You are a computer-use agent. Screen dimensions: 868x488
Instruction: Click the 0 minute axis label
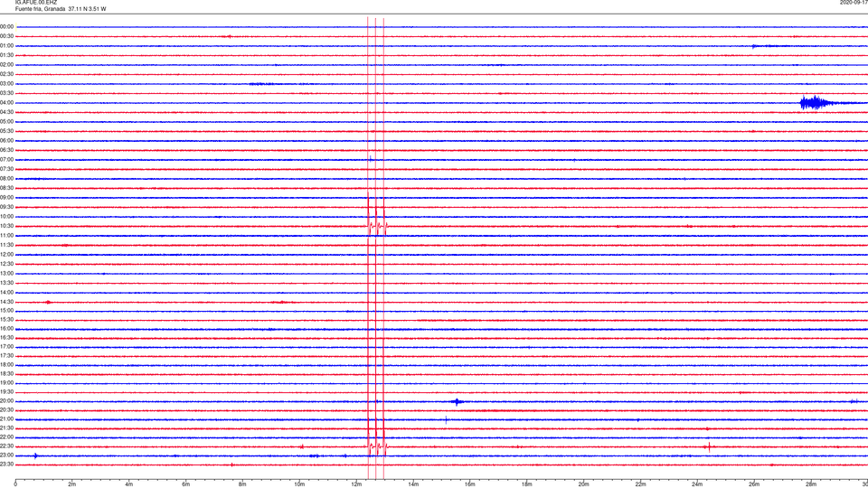(x=15, y=484)
